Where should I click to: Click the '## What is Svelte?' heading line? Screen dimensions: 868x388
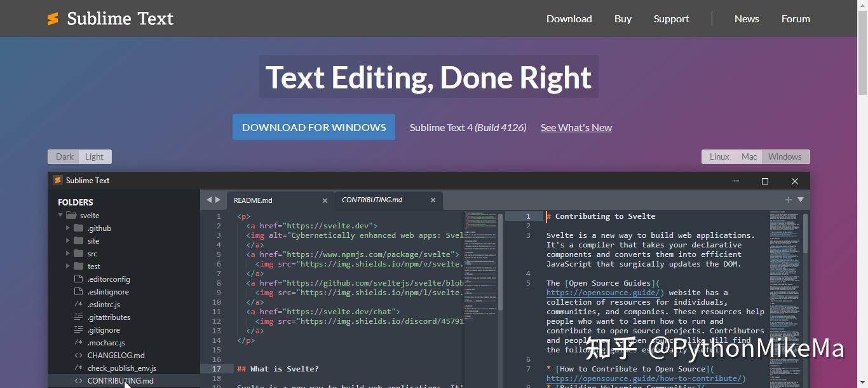[x=278, y=369]
